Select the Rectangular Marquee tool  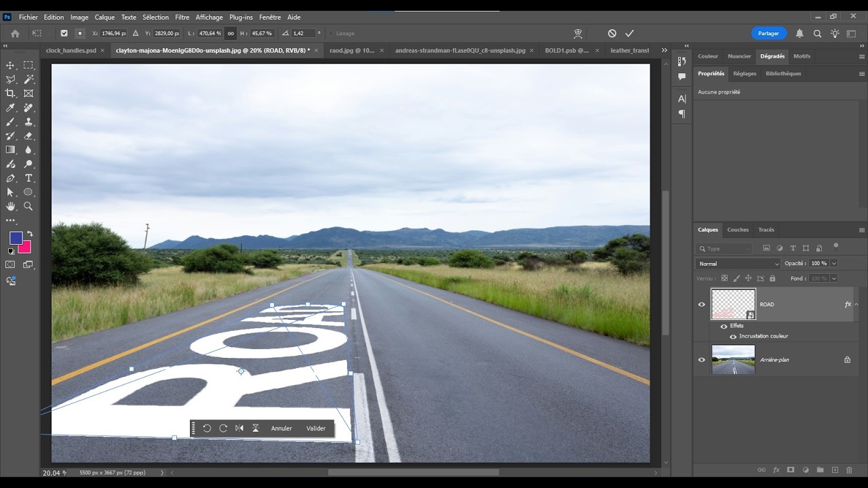coord(28,65)
